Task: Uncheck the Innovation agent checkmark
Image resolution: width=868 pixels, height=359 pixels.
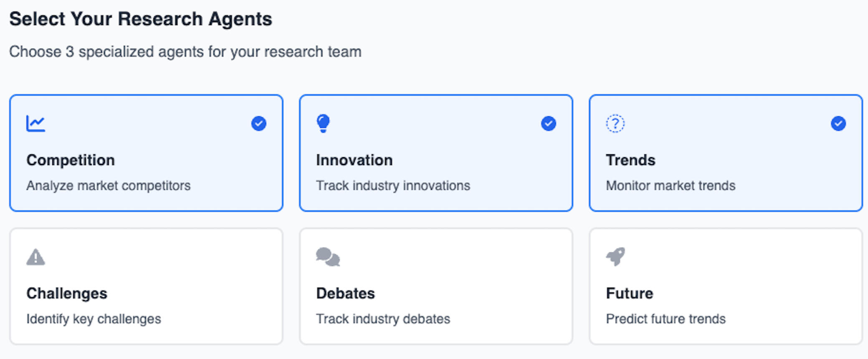Action: 548,123
